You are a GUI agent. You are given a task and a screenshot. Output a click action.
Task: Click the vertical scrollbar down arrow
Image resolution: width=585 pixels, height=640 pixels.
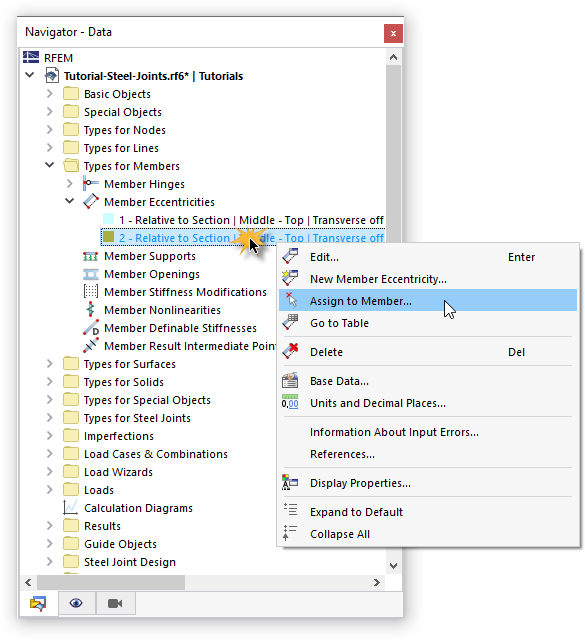click(x=393, y=565)
